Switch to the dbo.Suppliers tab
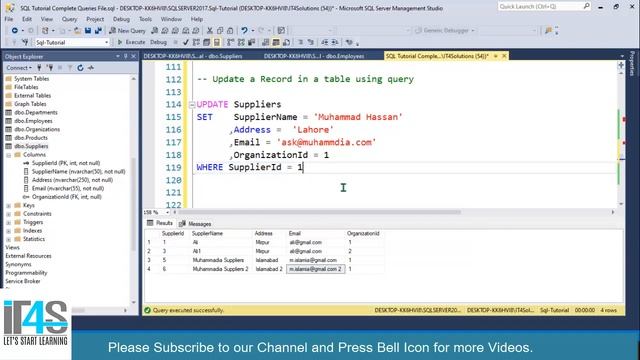This screenshot has width=640, height=360. tap(193, 56)
